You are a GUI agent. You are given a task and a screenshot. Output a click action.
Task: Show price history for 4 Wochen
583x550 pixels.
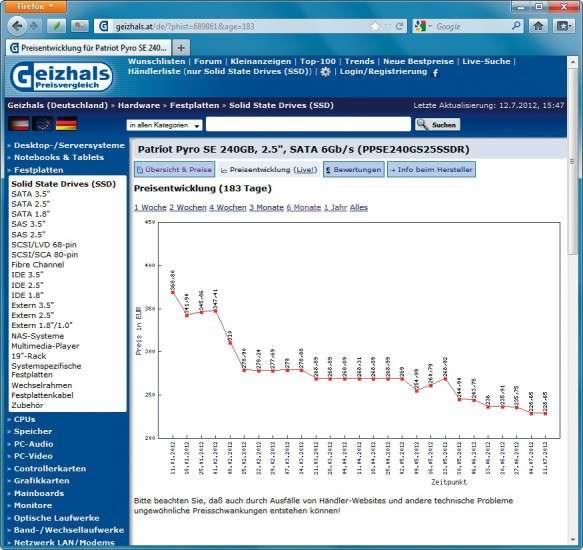click(x=228, y=208)
